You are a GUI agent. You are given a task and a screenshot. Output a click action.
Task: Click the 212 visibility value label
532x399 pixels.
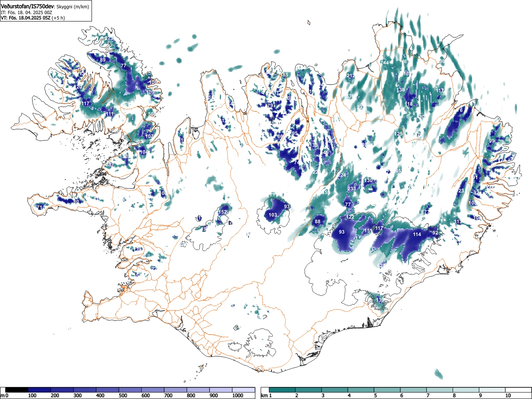351,76
